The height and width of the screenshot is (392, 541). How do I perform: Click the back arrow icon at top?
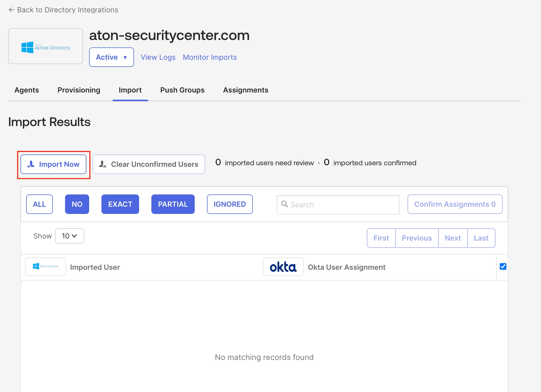tap(11, 10)
